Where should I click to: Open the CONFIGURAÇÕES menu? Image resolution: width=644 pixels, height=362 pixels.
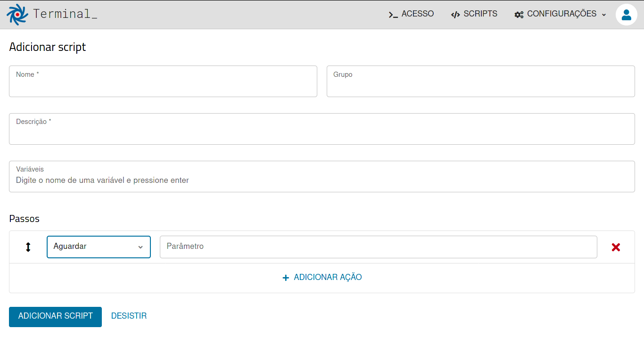click(x=560, y=14)
